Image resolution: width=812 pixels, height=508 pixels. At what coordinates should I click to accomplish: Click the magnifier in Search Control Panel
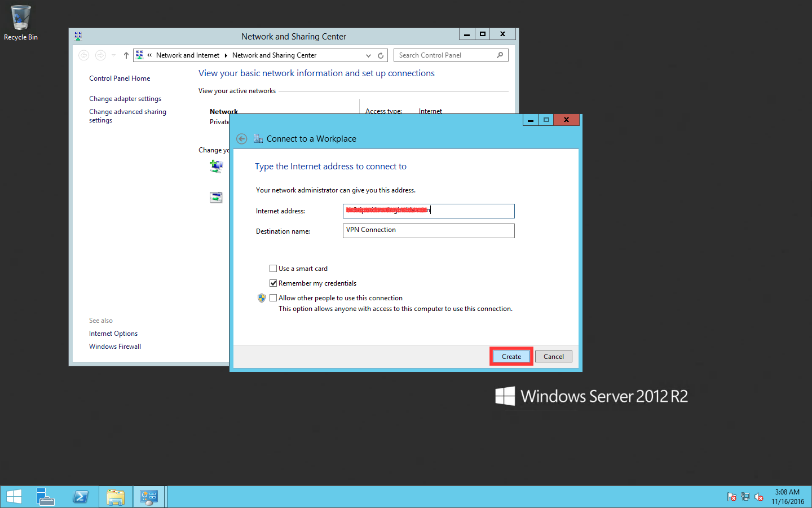(x=500, y=55)
